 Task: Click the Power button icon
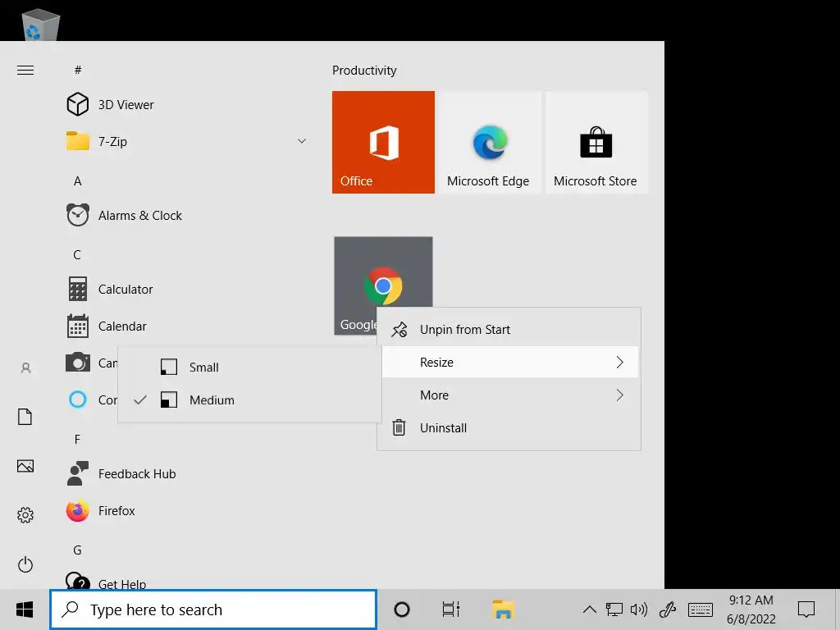click(25, 564)
